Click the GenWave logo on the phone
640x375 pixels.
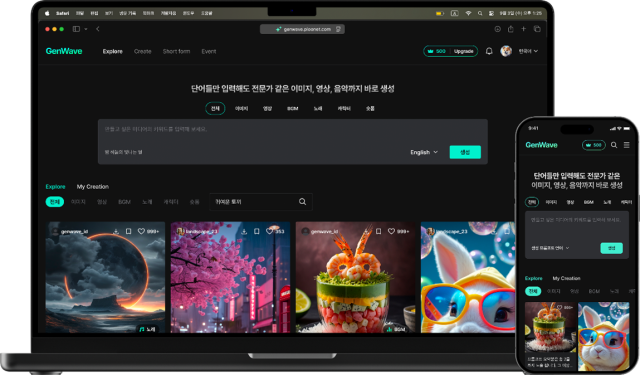(541, 145)
